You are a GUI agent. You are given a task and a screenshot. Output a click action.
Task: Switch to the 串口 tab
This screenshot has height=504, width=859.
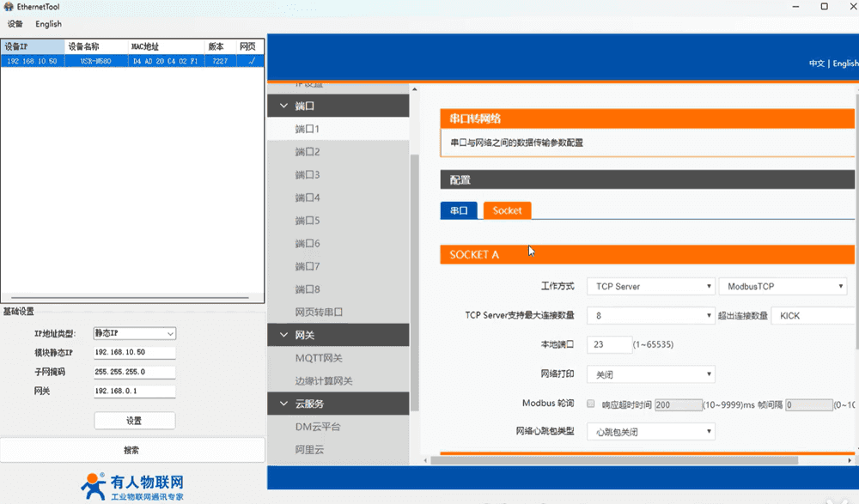click(x=459, y=210)
